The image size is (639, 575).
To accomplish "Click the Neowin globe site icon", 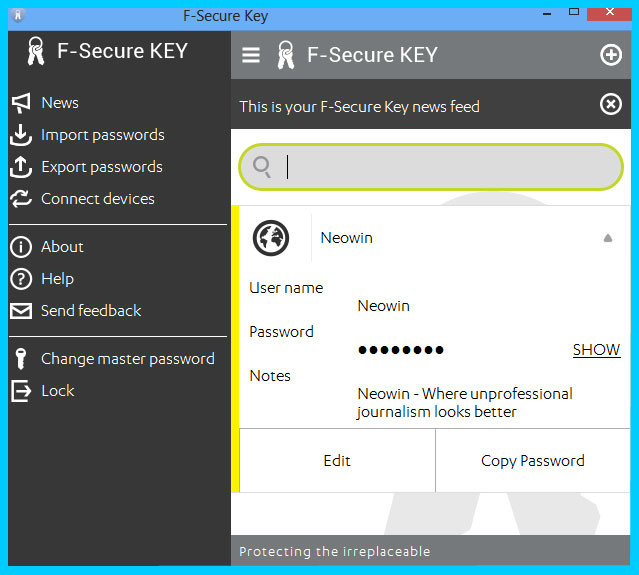I will [x=271, y=238].
